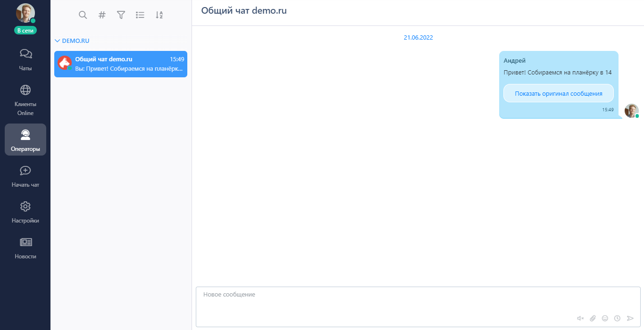This screenshot has height=330, width=644.
Task: Open Клиенты Online in sidebar
Action: [25, 100]
